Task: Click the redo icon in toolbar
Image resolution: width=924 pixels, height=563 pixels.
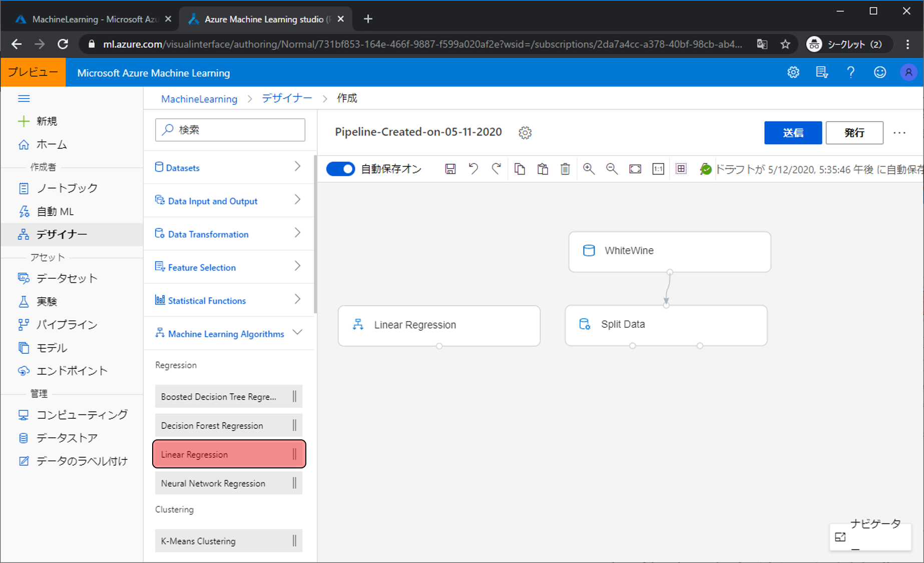Action: pos(496,169)
